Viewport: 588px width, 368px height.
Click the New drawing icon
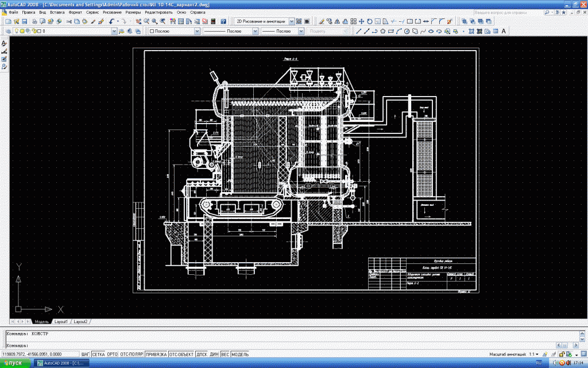[8, 21]
